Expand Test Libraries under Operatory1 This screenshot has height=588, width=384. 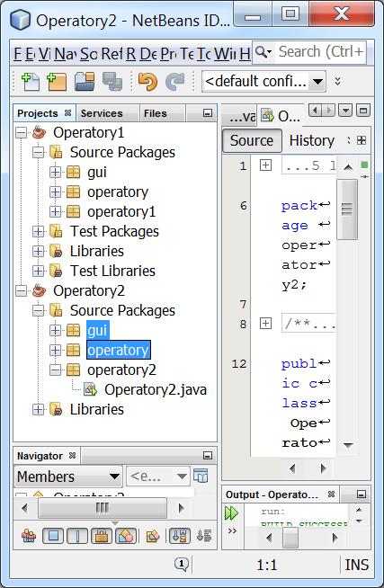pyautogui.click(x=39, y=271)
